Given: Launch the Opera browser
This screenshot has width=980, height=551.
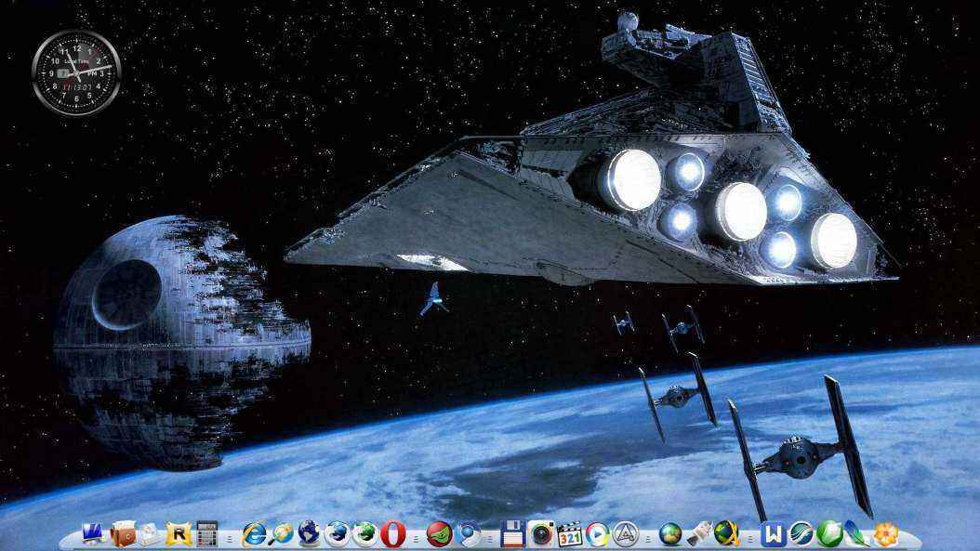Looking at the screenshot, I should click(393, 535).
